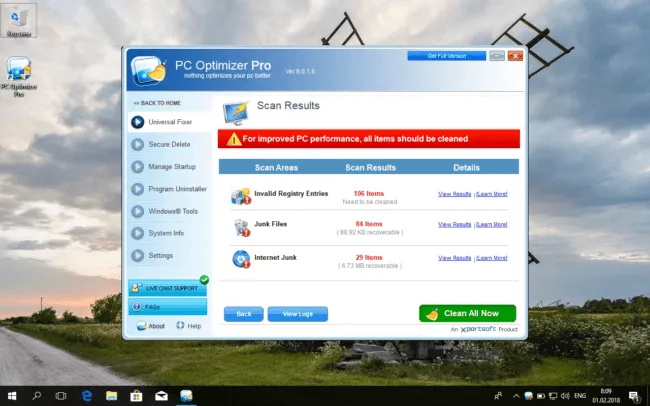Open Task View on taskbar

tap(61, 396)
